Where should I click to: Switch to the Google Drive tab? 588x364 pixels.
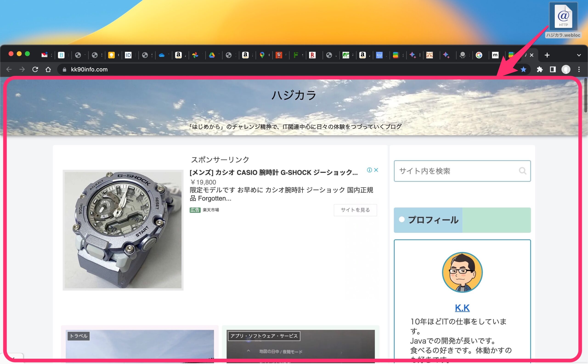click(x=212, y=55)
